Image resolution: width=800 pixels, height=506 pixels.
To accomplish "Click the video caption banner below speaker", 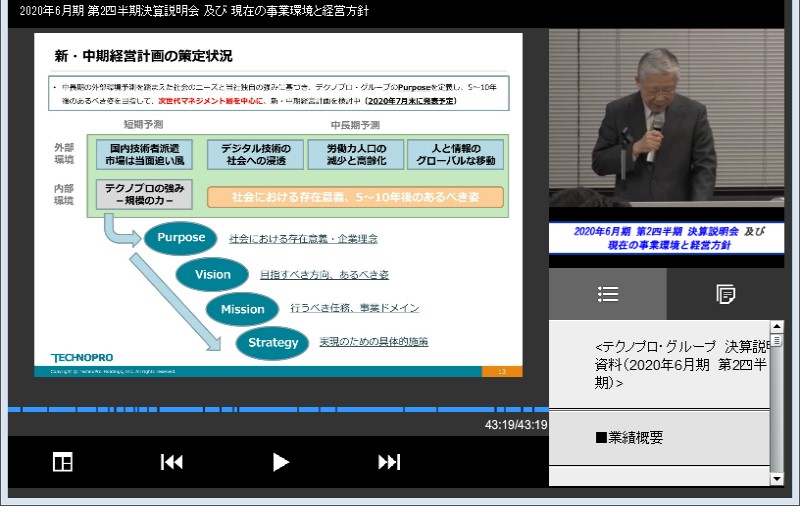I will point(666,238).
